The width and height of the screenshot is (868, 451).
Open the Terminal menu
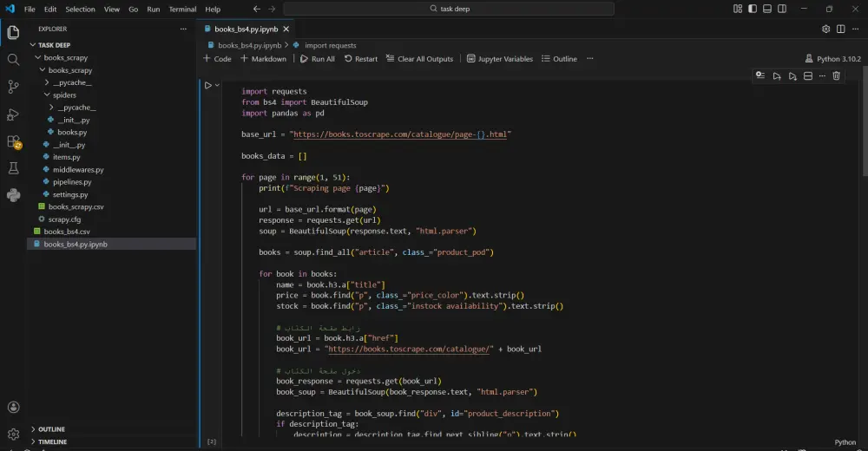click(182, 9)
